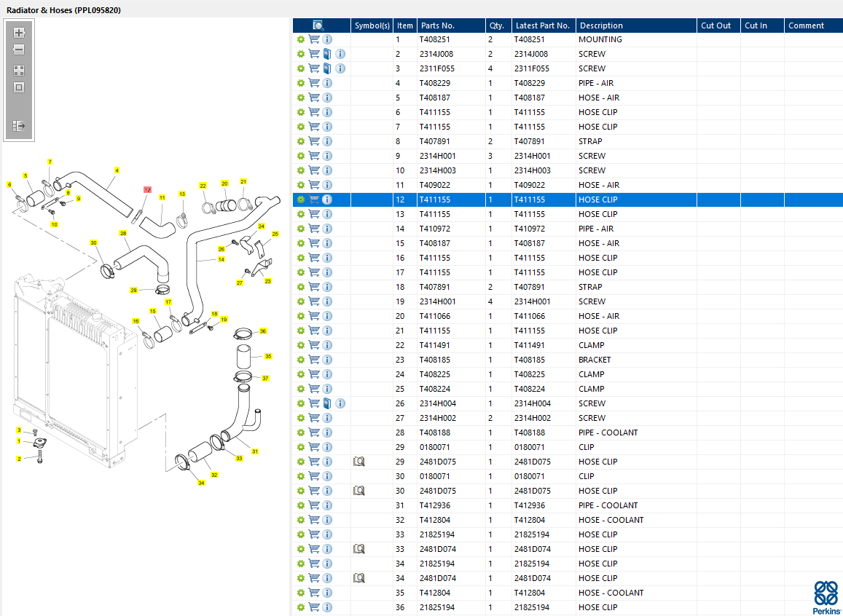Select callout 20 on the diagram

pyautogui.click(x=224, y=183)
